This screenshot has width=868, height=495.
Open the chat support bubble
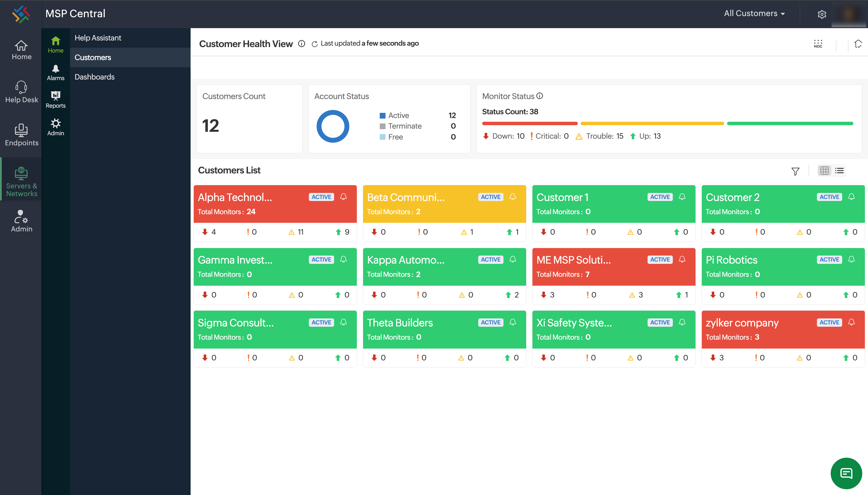(x=846, y=473)
